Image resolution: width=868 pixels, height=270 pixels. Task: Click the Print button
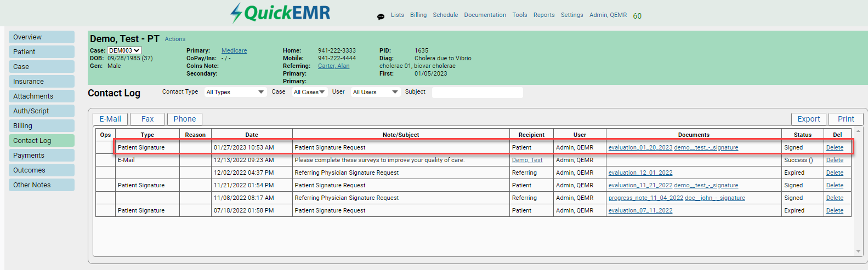click(x=846, y=119)
